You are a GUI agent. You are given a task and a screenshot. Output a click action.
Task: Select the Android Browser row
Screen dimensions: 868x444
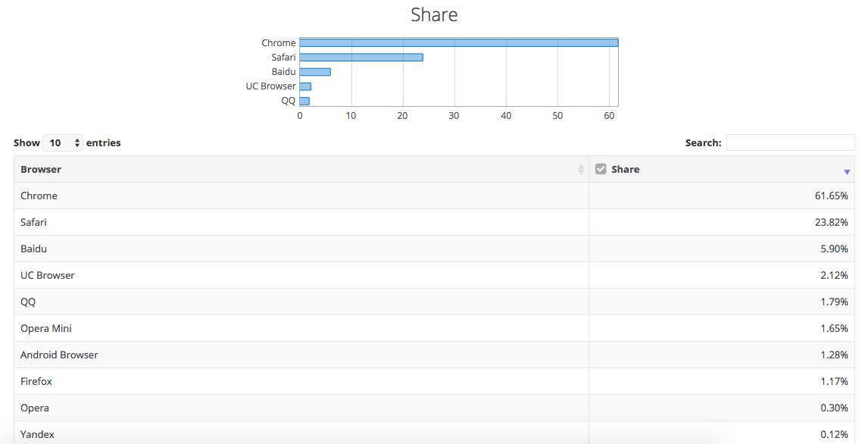[434, 355]
